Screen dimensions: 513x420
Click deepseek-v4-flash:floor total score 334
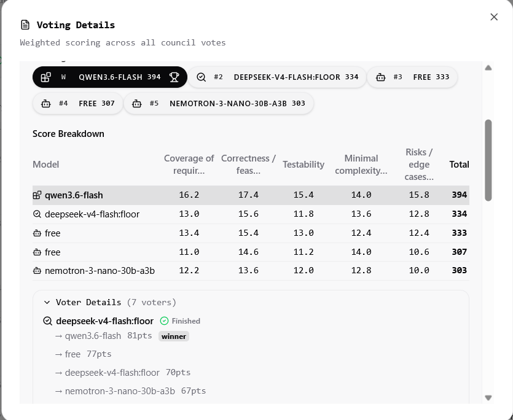pyautogui.click(x=459, y=214)
